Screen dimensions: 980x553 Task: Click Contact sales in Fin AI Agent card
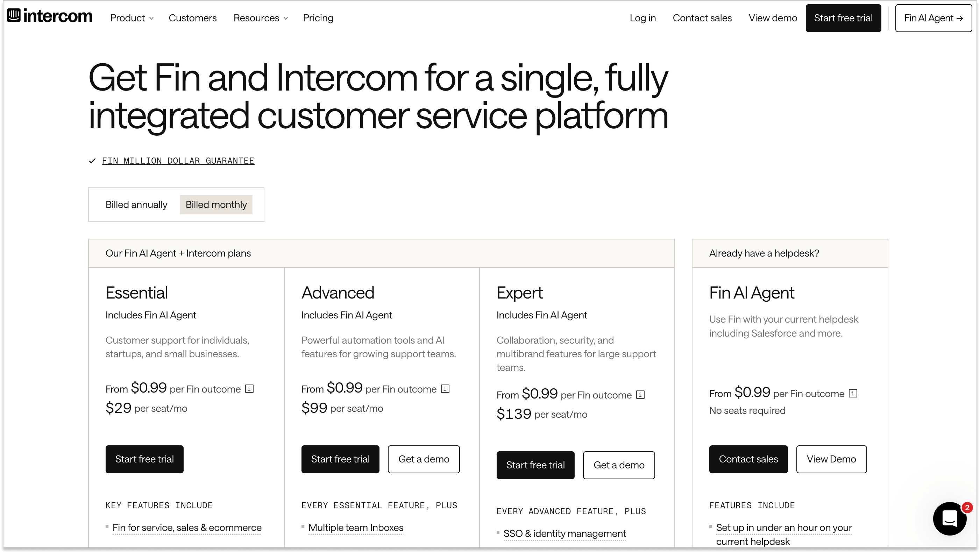pos(748,459)
